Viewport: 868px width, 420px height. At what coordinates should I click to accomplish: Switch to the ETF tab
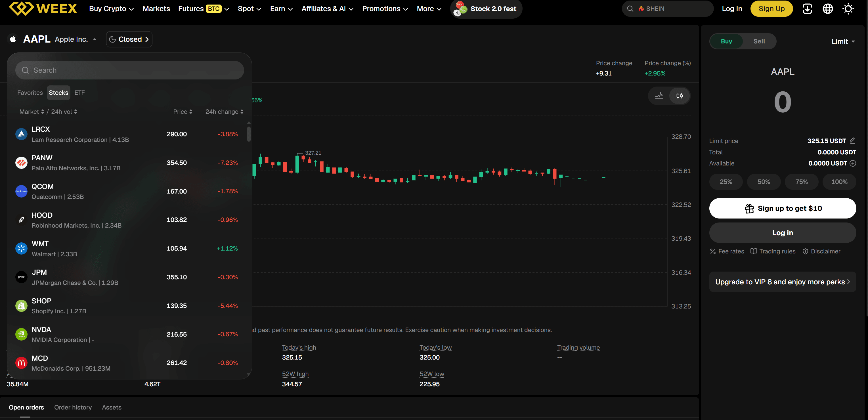(79, 93)
